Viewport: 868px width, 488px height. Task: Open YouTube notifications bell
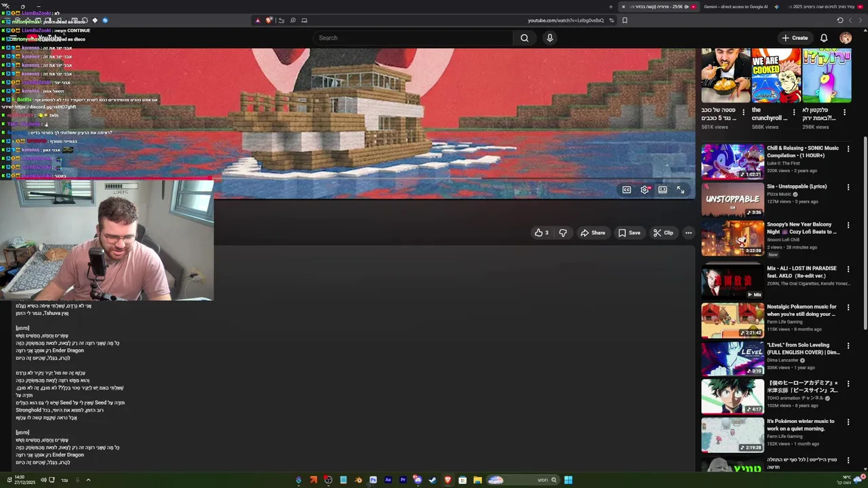824,38
